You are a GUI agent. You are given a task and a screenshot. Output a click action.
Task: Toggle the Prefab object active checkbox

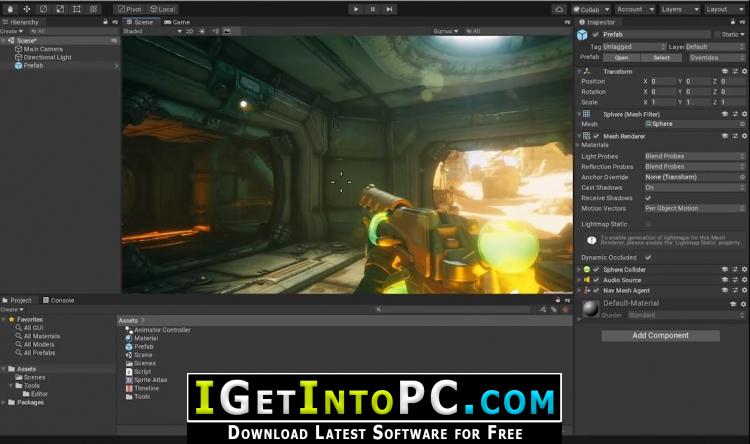point(596,34)
